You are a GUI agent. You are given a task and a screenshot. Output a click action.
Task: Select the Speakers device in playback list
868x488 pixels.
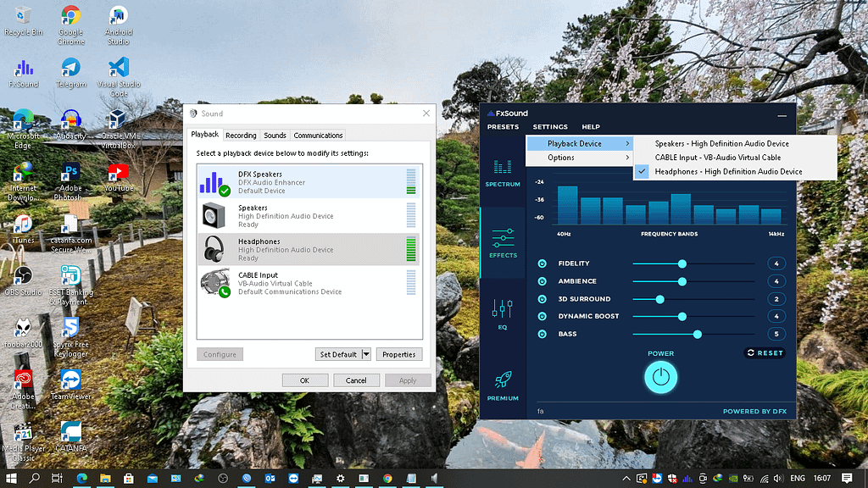pyautogui.click(x=309, y=216)
